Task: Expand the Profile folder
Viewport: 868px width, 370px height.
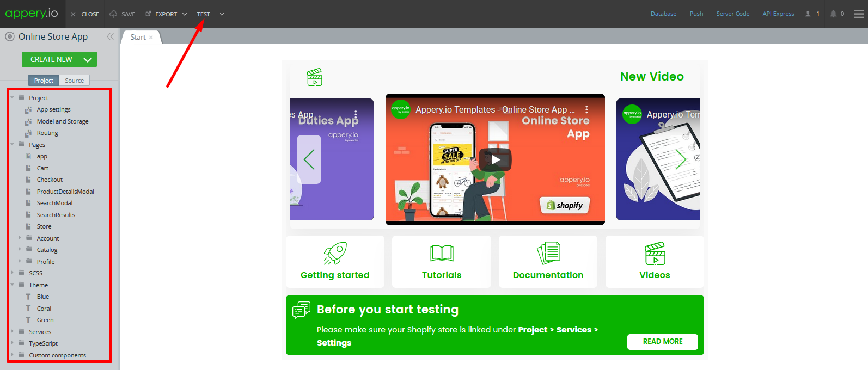Action: pyautogui.click(x=20, y=262)
